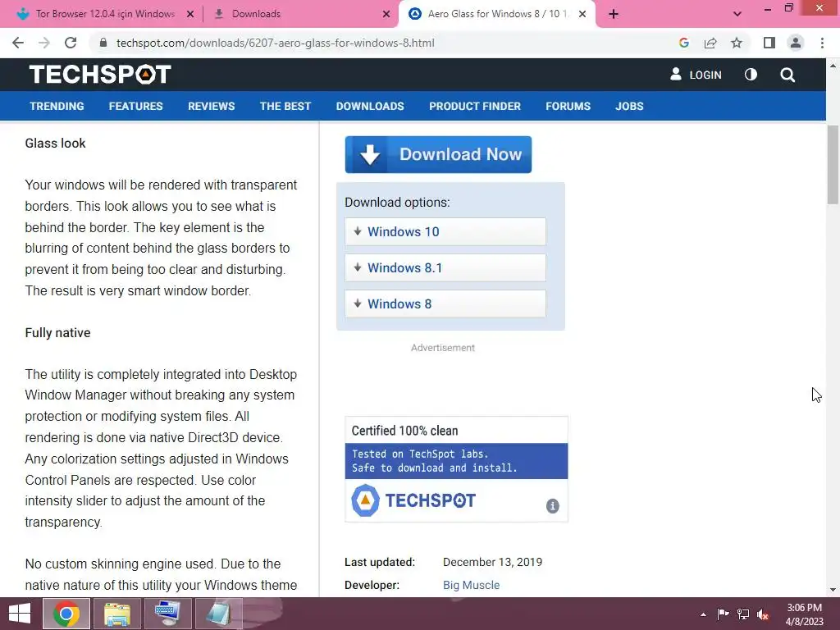Click scrollbar down arrow

833,590
